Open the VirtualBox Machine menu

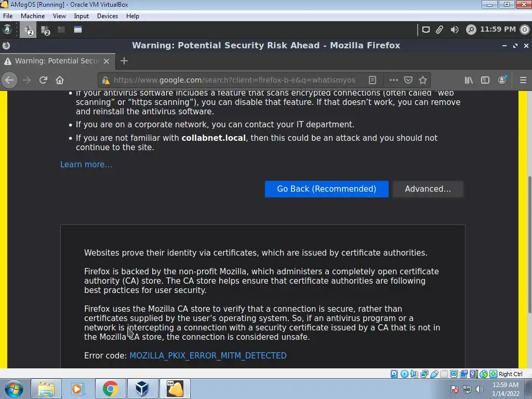coord(33,16)
